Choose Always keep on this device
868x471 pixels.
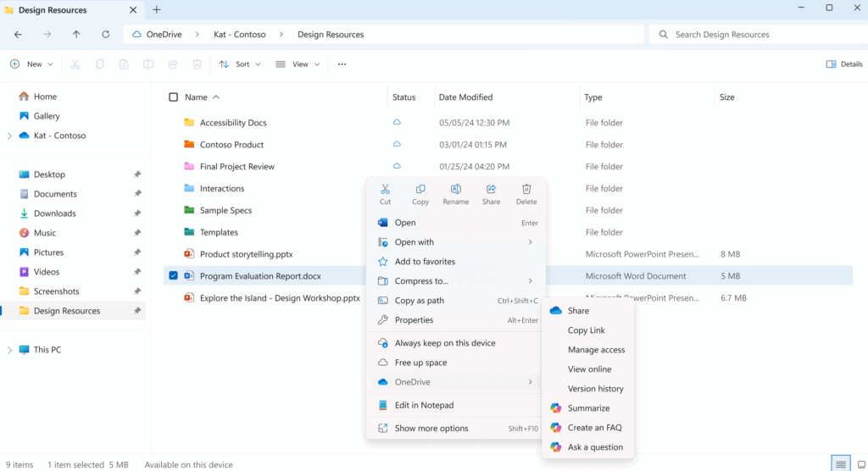[444, 343]
